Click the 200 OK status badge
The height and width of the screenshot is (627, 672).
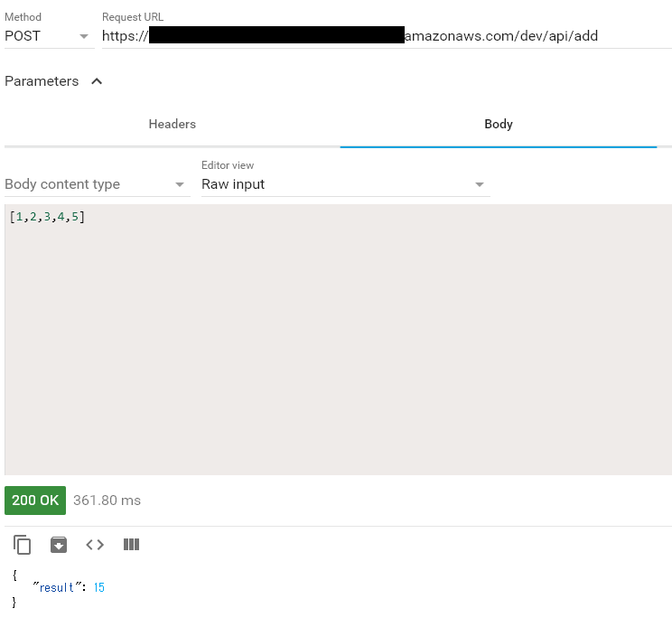coord(35,501)
